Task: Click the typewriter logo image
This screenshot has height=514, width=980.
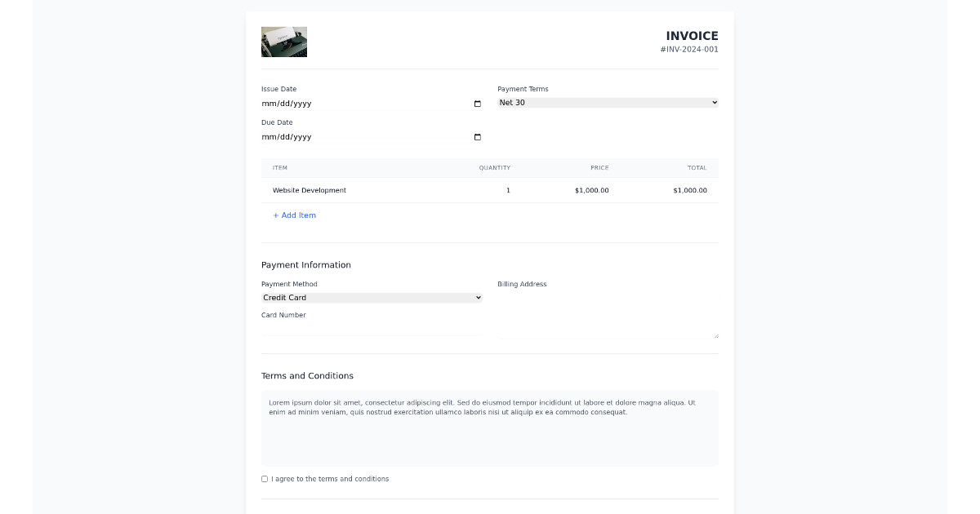Action: 283,42
